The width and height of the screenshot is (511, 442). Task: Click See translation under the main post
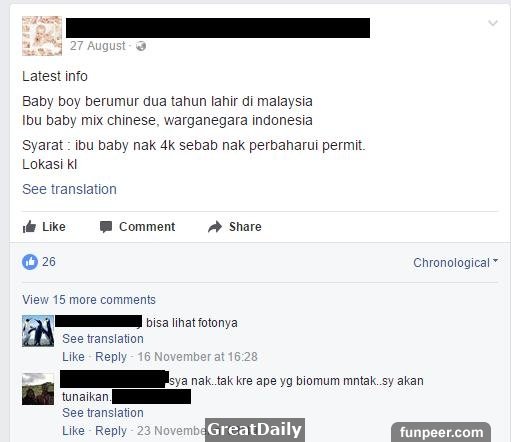click(69, 189)
